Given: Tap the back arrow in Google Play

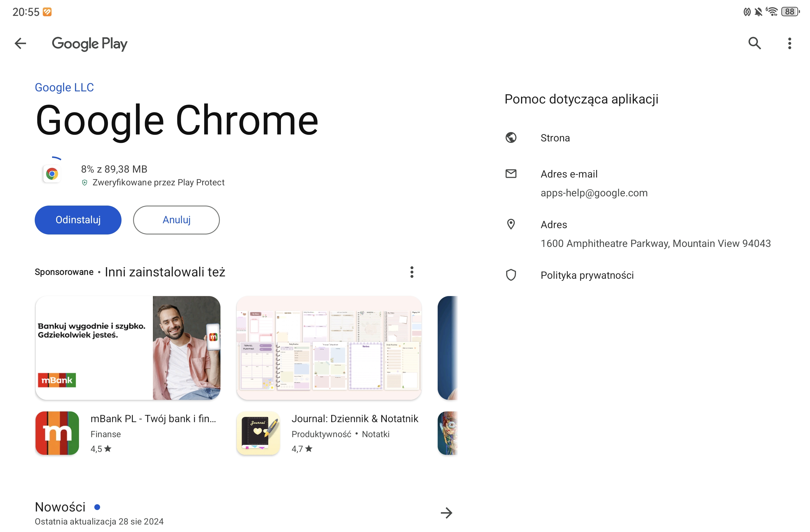Looking at the screenshot, I should [x=21, y=44].
